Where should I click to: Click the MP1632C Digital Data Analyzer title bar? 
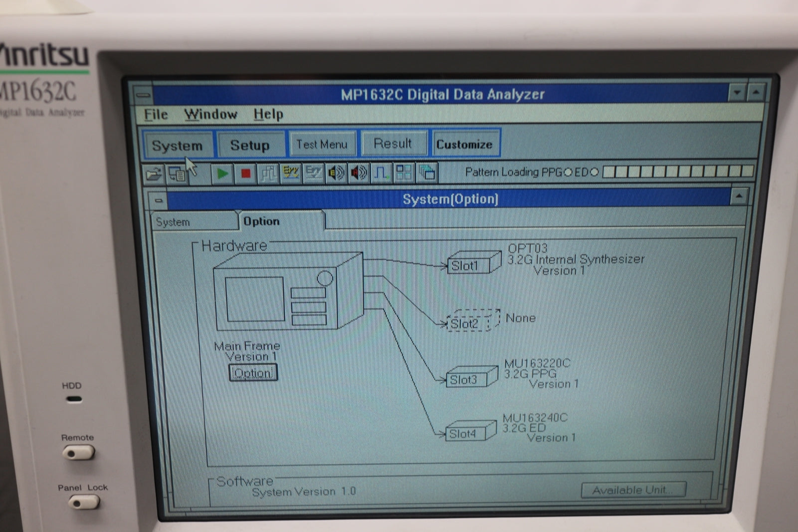441,94
